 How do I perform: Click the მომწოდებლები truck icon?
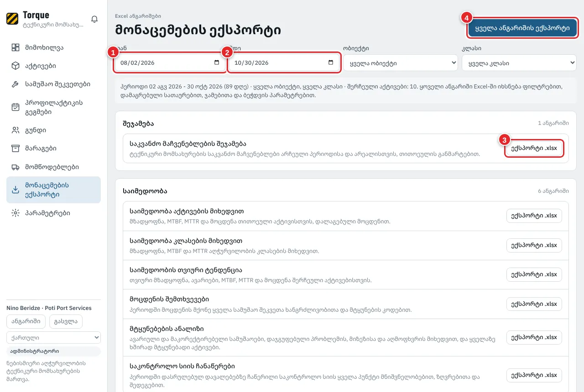tap(16, 167)
